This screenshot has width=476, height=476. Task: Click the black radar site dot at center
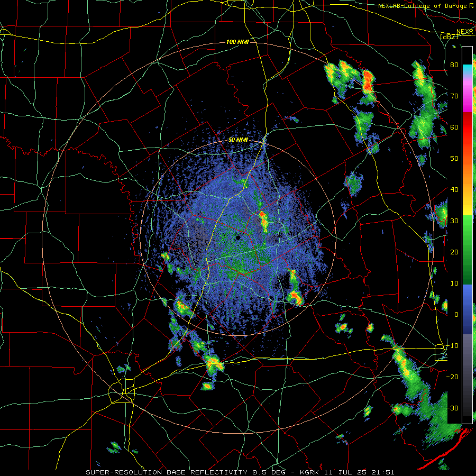coord(238,237)
